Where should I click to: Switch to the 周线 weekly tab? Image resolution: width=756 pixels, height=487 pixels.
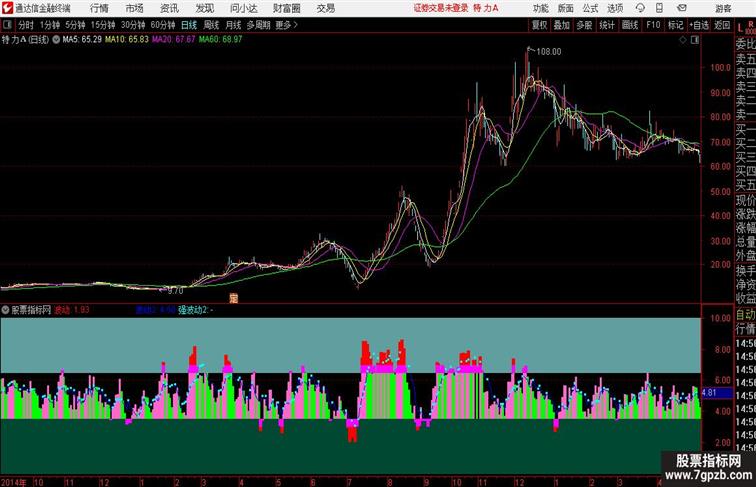[211, 25]
